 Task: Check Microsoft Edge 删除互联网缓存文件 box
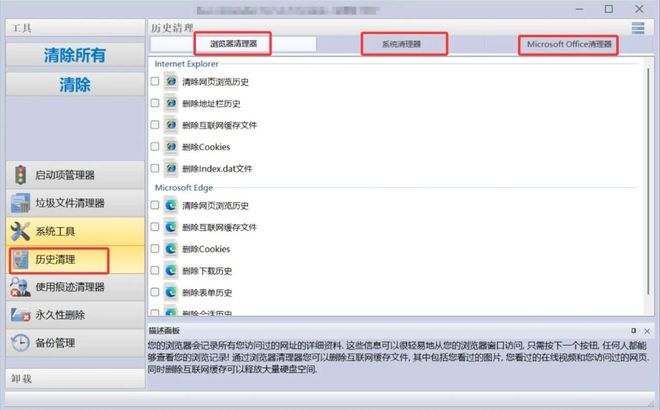point(155,227)
